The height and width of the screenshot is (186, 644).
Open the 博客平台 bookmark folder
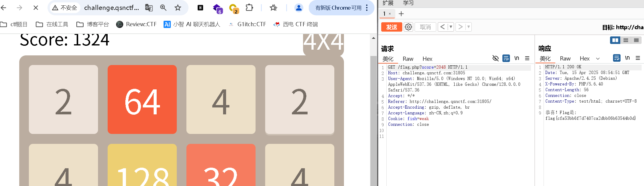(93, 24)
